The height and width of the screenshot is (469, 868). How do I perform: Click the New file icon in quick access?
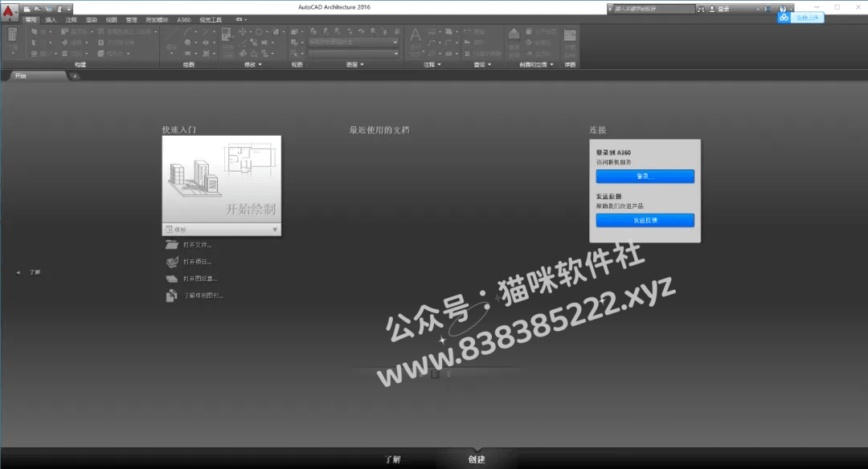tap(27, 9)
